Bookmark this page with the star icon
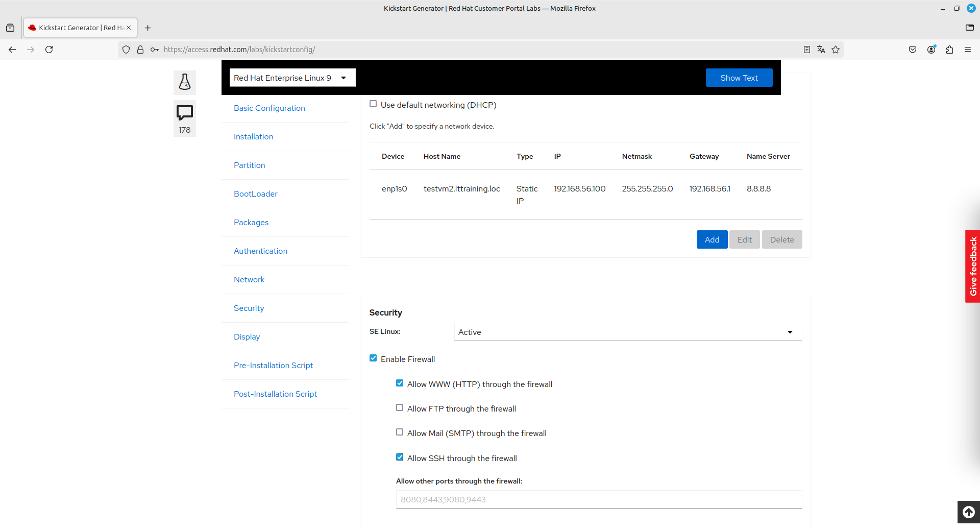Screen dimensions: 980x531 click(x=836, y=50)
